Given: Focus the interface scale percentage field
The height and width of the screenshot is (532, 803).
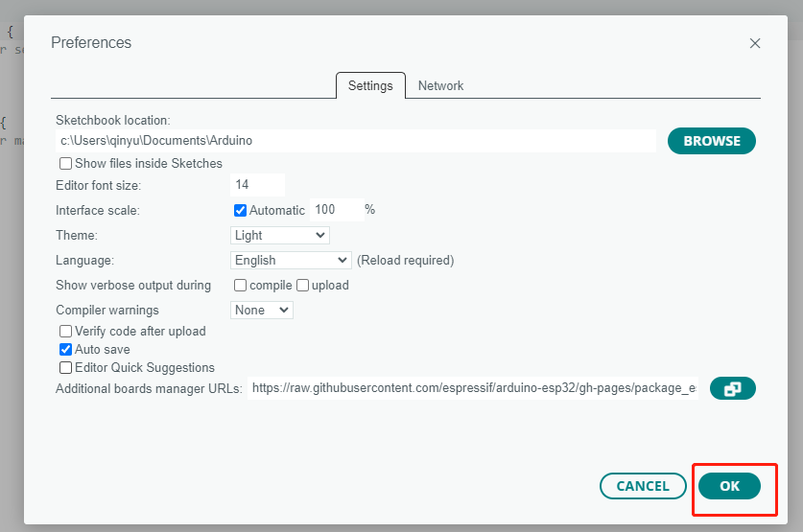Looking at the screenshot, I should click(x=335, y=210).
